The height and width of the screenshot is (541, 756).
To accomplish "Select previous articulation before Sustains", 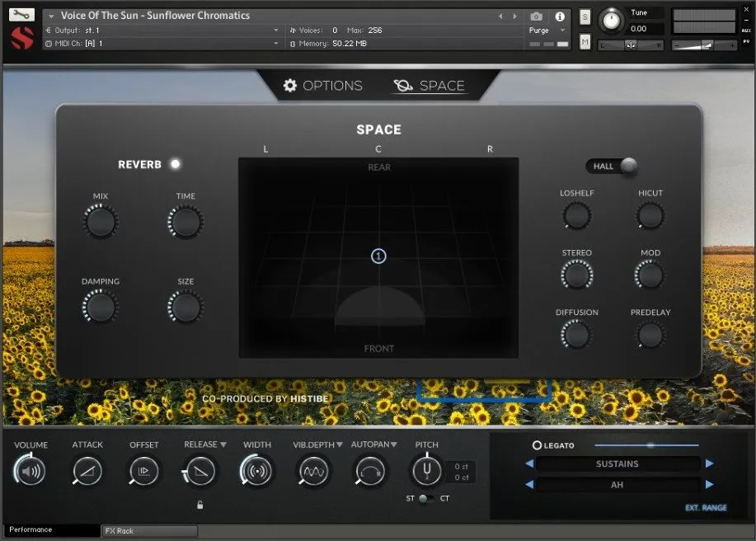I will coord(529,463).
